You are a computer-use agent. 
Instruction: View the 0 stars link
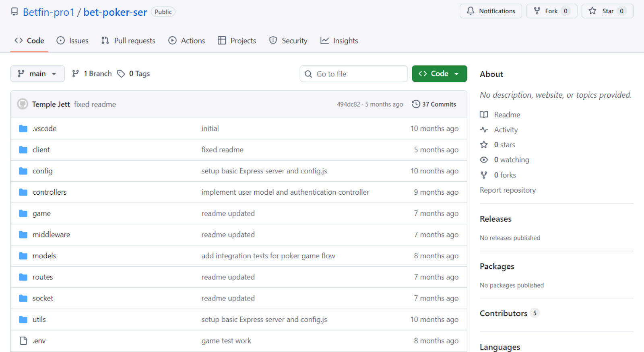click(x=505, y=145)
